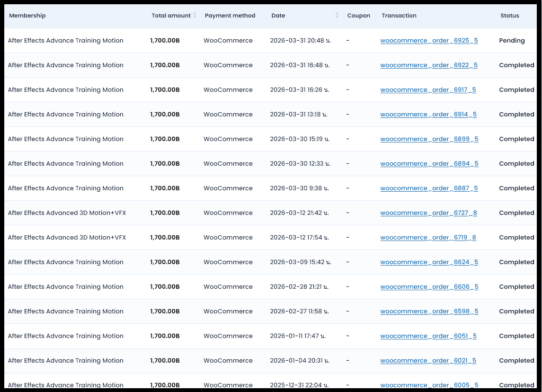
Task: Click the woocommerce_order_6021_5 link
Action: 428,361
